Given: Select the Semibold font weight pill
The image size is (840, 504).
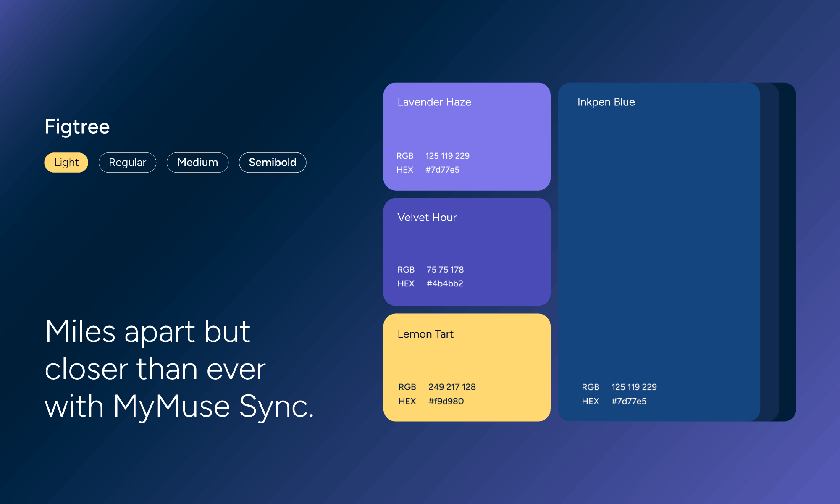Looking at the screenshot, I should pyautogui.click(x=272, y=163).
